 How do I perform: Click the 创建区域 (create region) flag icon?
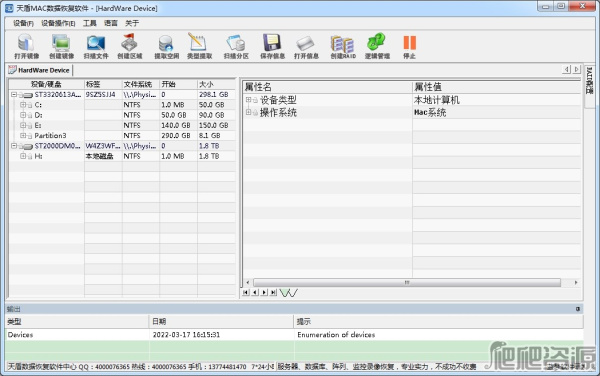pyautogui.click(x=129, y=42)
